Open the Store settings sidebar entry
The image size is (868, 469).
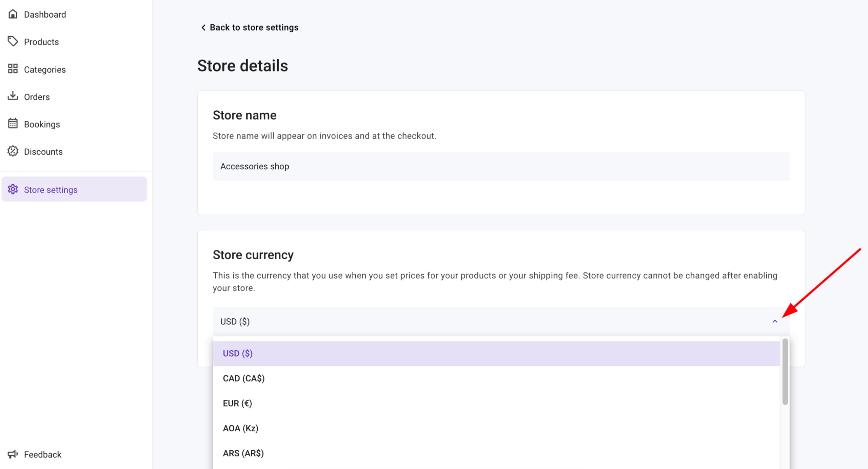[51, 189]
